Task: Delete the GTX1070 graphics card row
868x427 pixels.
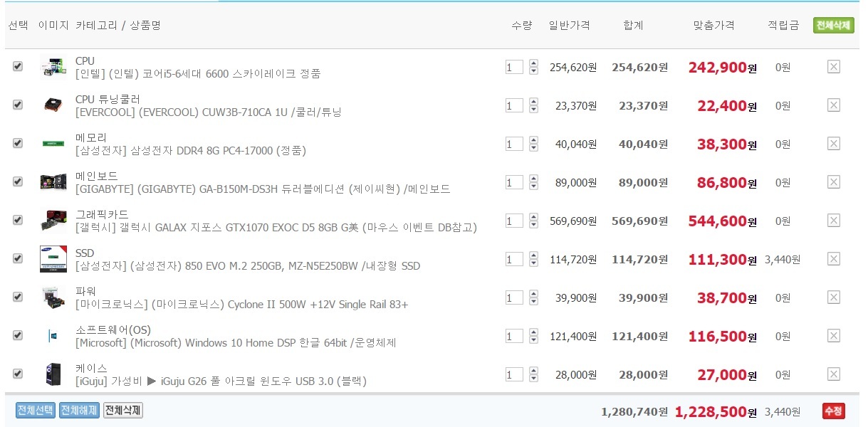Action: pos(834,221)
